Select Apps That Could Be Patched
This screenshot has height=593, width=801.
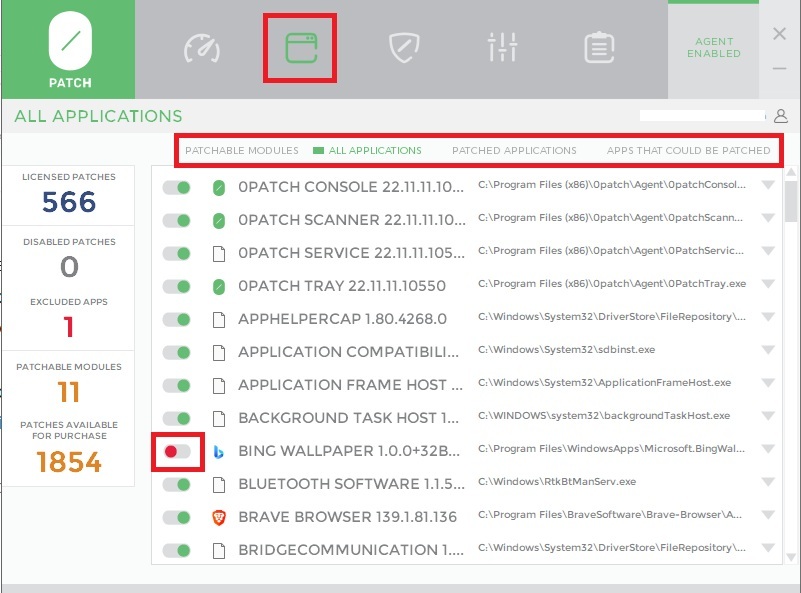point(688,151)
